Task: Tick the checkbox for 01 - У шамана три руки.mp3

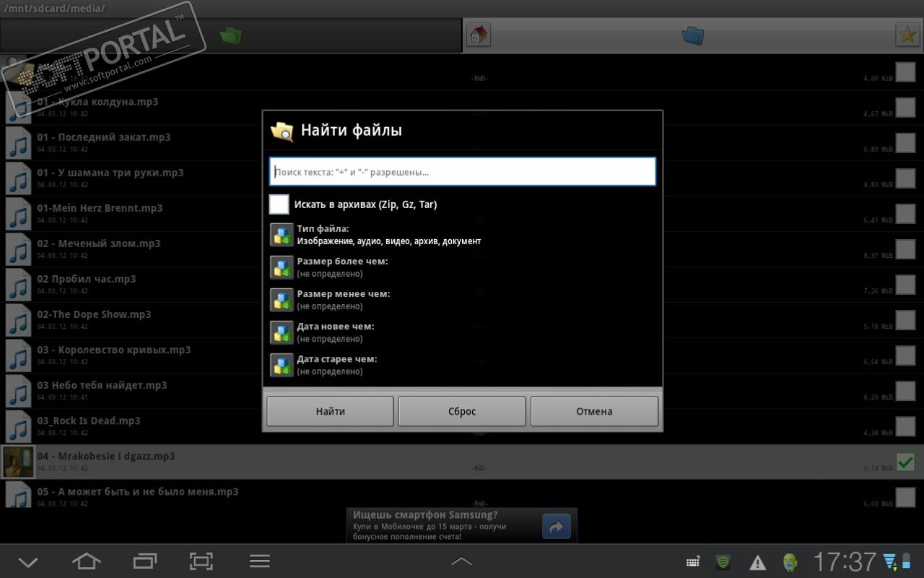Action: 905,178
